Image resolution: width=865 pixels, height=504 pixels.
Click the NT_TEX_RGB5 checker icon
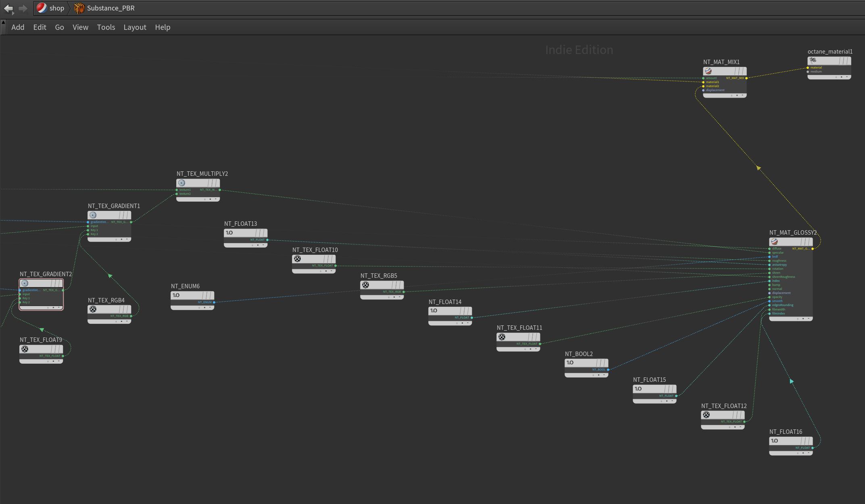(x=365, y=285)
